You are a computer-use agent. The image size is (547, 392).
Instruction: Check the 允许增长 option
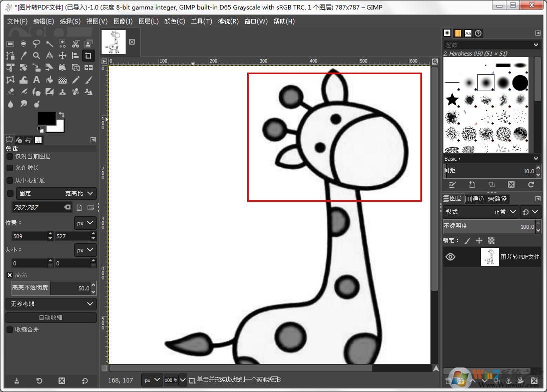click(x=10, y=168)
